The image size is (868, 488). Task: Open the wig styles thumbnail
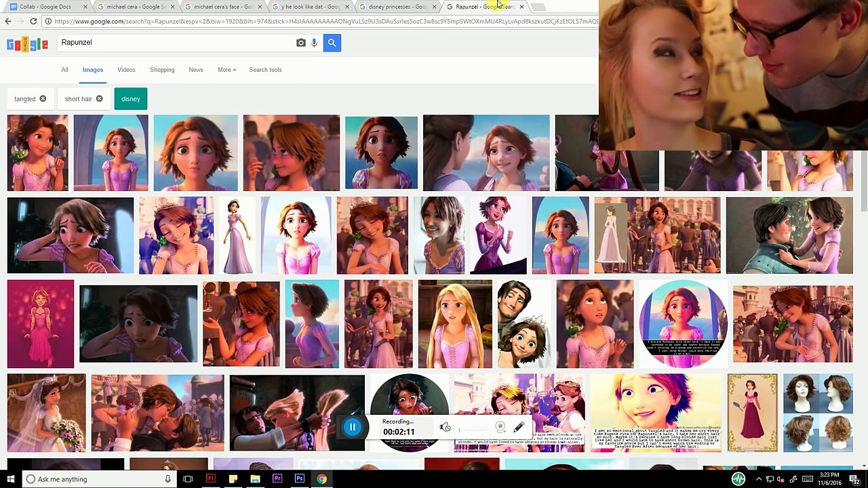pos(818,413)
